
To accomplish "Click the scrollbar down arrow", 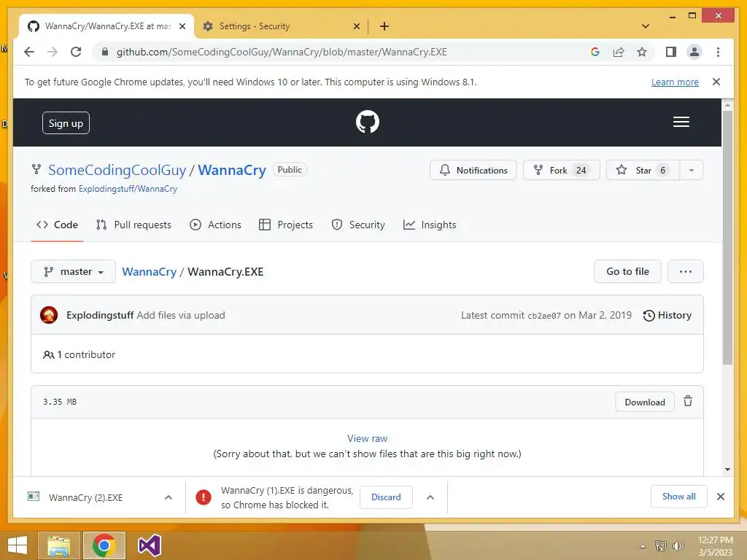I will (727, 469).
